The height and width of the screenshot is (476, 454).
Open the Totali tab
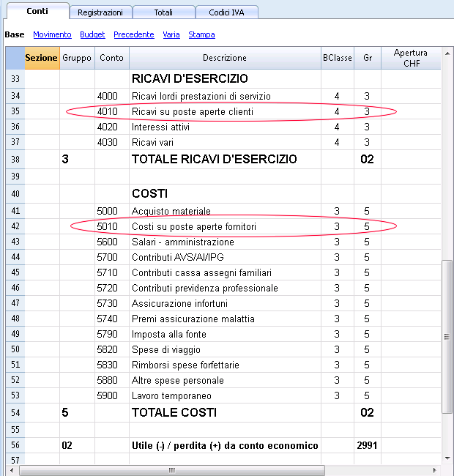[x=163, y=12]
